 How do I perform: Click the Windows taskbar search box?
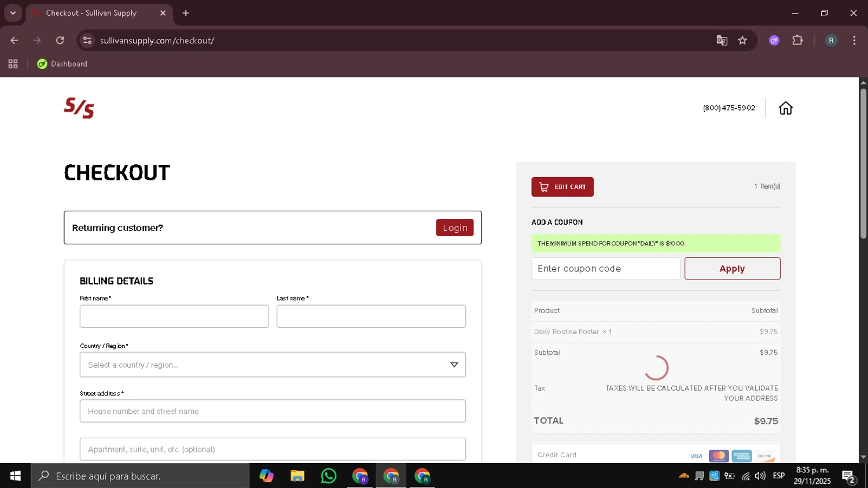click(x=140, y=476)
